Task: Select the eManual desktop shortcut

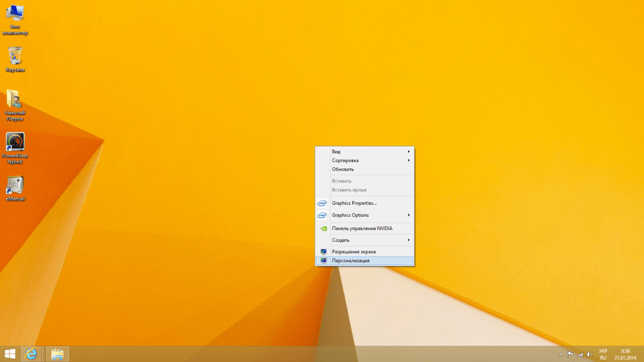Action: [x=15, y=185]
